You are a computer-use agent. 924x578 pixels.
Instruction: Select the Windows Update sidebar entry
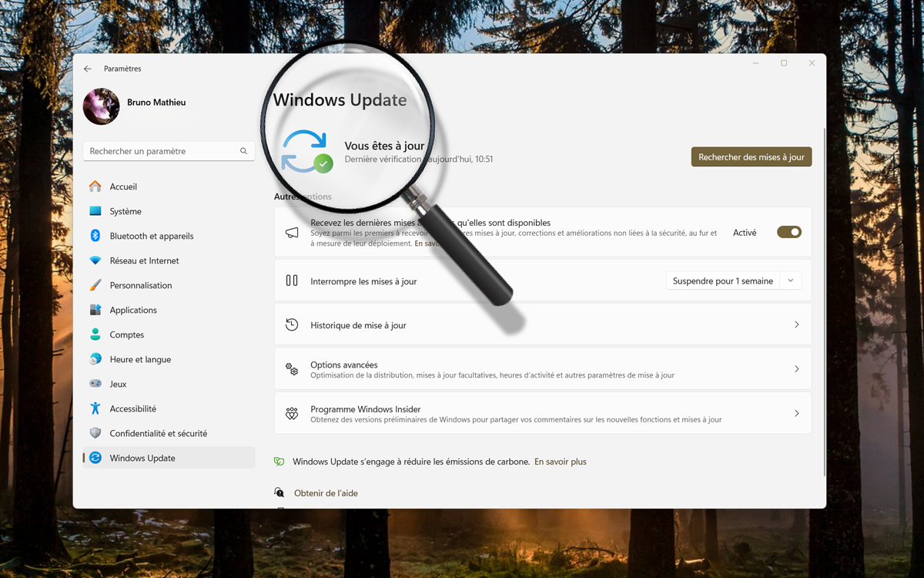169,458
